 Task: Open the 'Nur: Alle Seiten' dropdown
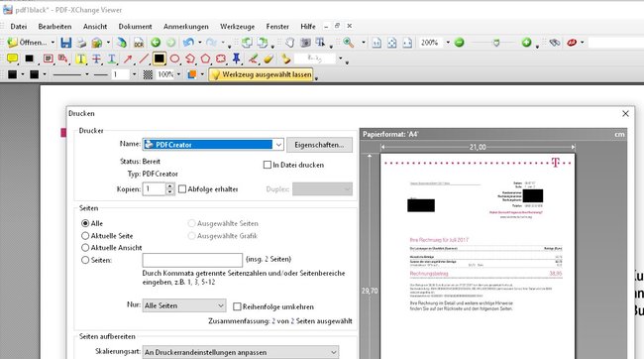tap(184, 305)
